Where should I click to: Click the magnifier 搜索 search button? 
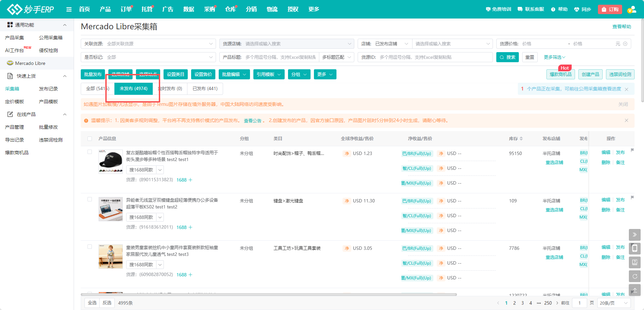tap(507, 57)
